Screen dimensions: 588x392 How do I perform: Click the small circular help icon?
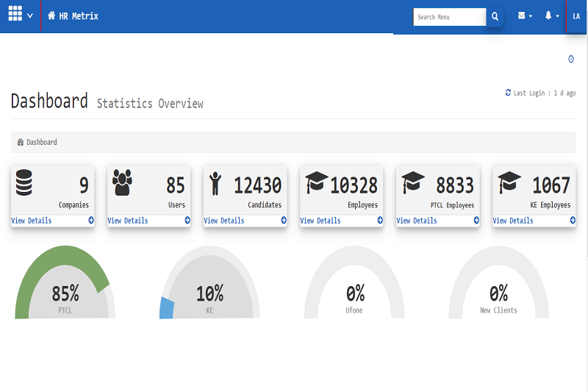click(x=571, y=59)
